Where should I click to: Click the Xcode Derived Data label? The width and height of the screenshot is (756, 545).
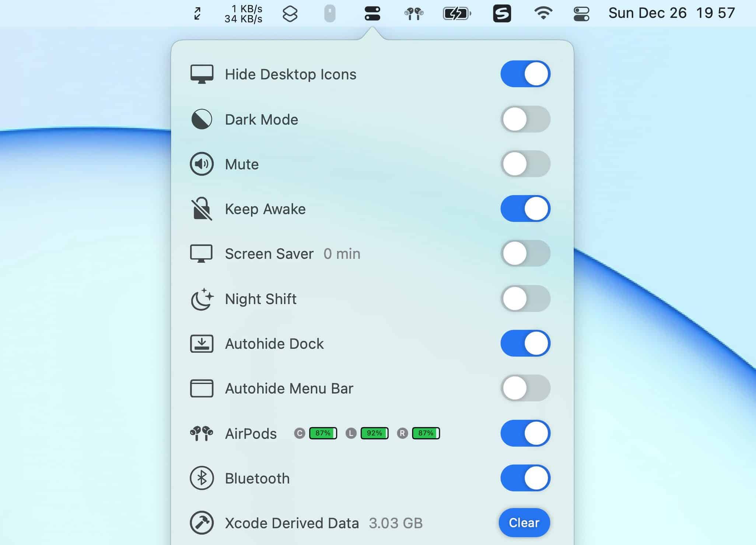point(292,523)
